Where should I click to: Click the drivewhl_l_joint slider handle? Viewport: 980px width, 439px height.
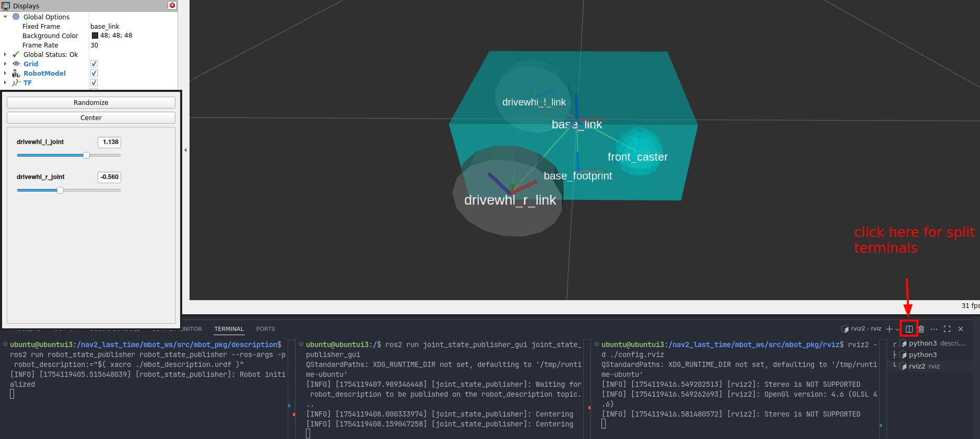pyautogui.click(x=86, y=155)
